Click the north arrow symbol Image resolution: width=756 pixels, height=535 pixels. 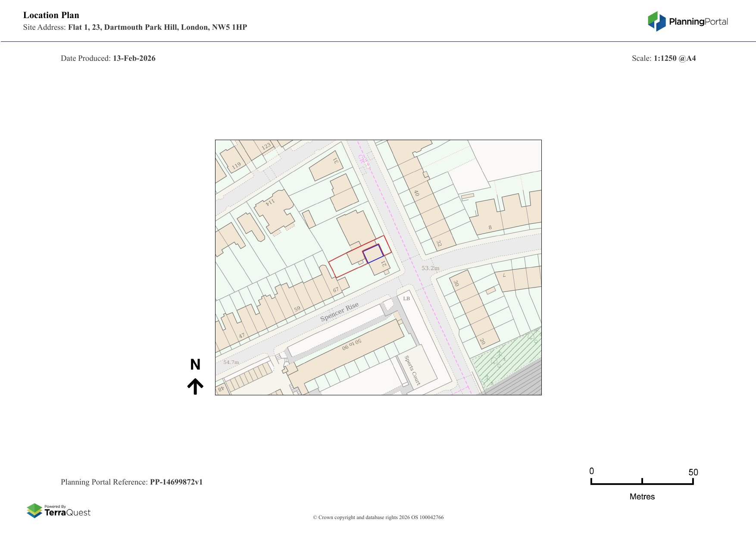[195, 386]
